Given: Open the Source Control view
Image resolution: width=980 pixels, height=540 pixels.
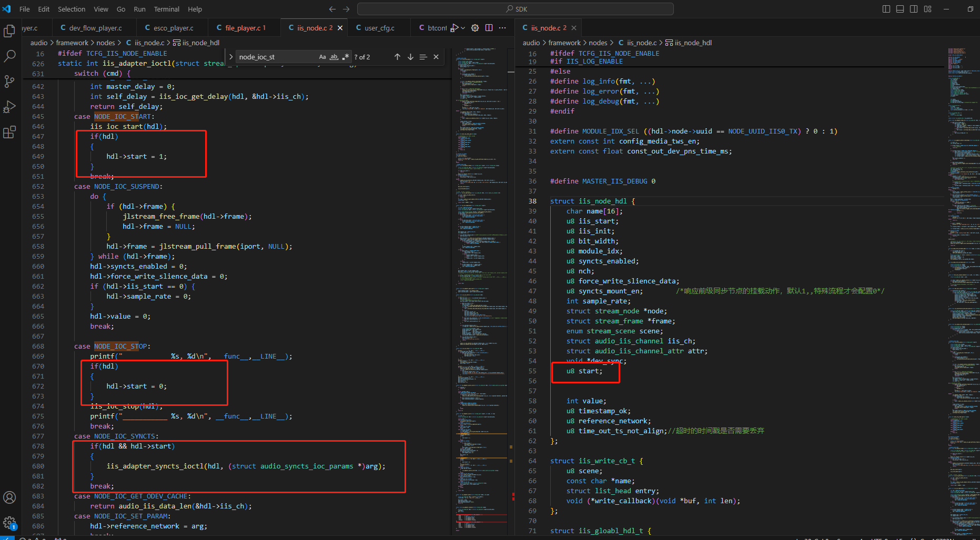Looking at the screenshot, I should tap(9, 81).
